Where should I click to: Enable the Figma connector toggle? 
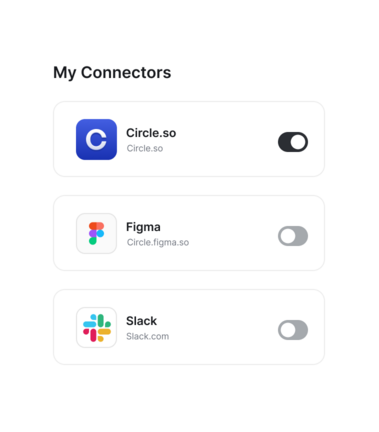[x=293, y=236]
